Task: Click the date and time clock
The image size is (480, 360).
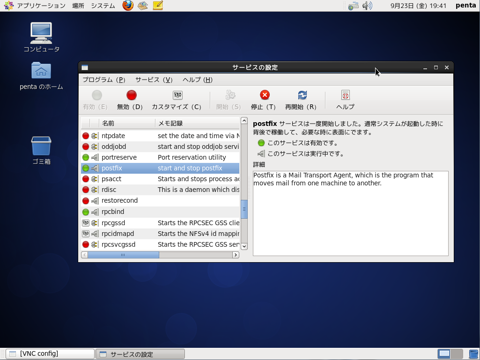Action: 418,6
